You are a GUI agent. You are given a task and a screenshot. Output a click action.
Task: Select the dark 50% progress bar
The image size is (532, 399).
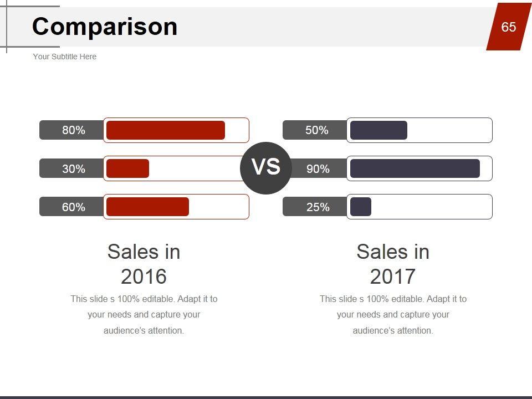coord(378,130)
